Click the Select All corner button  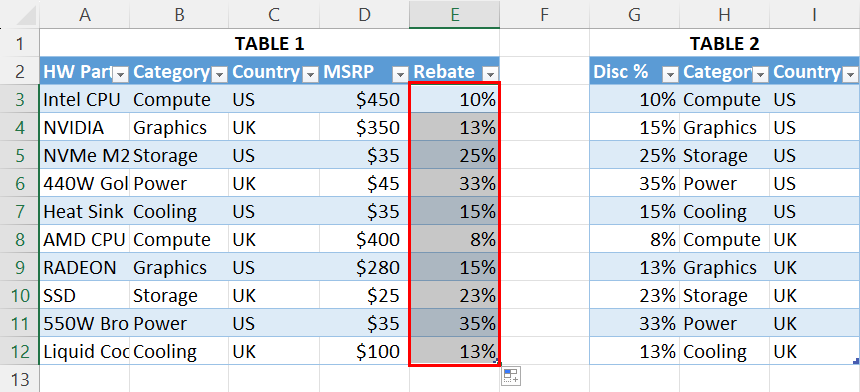pyautogui.click(x=20, y=15)
